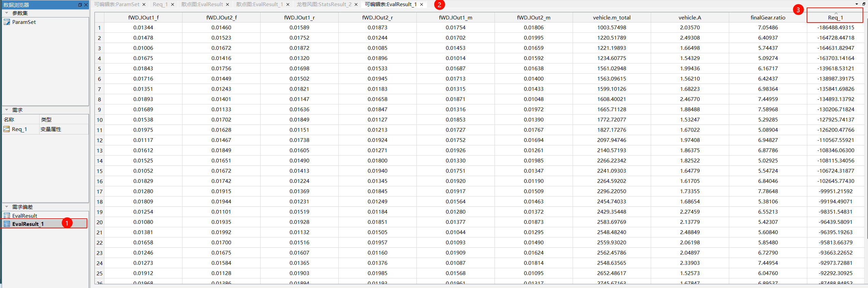Click cell value 1561.02948
Image resolution: width=868 pixels, height=288 pixels.
tap(612, 68)
